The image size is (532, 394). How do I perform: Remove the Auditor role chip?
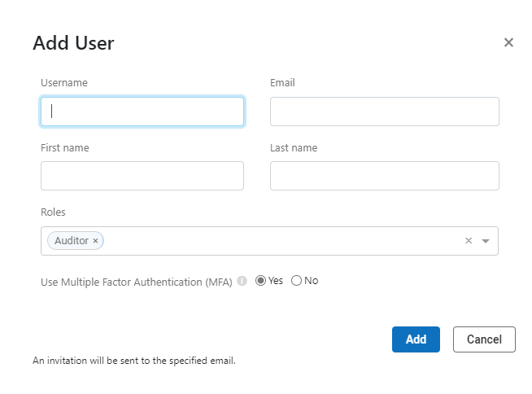pos(95,241)
